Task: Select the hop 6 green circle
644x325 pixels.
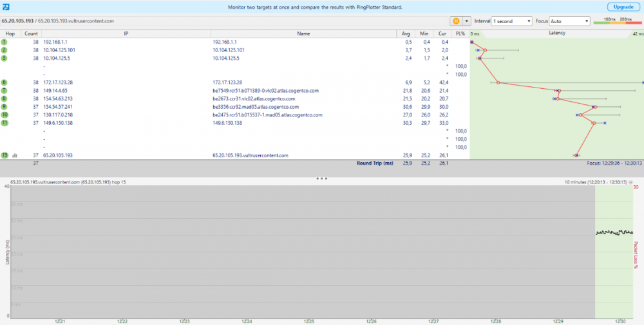Action: (x=5, y=82)
